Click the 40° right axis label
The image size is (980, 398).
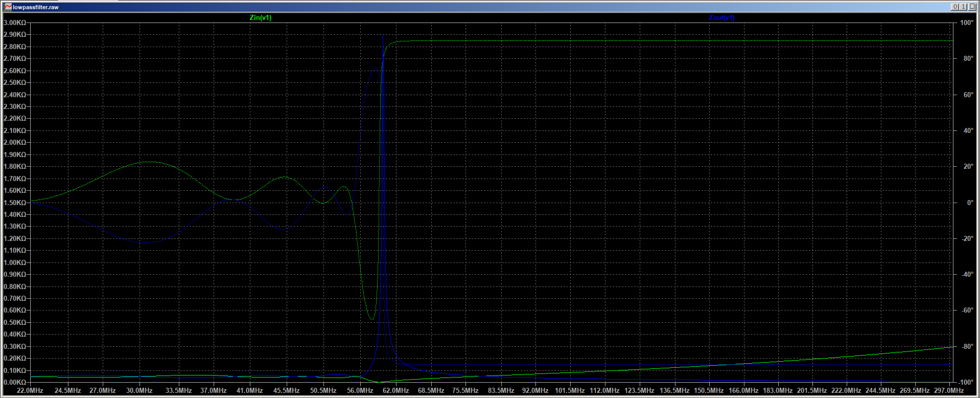[968, 130]
